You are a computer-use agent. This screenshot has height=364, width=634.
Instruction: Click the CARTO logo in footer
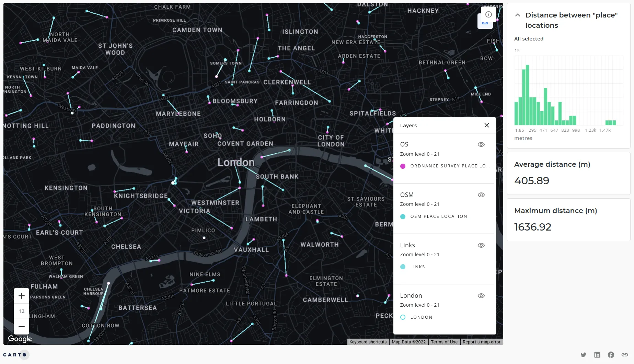[x=15, y=355]
